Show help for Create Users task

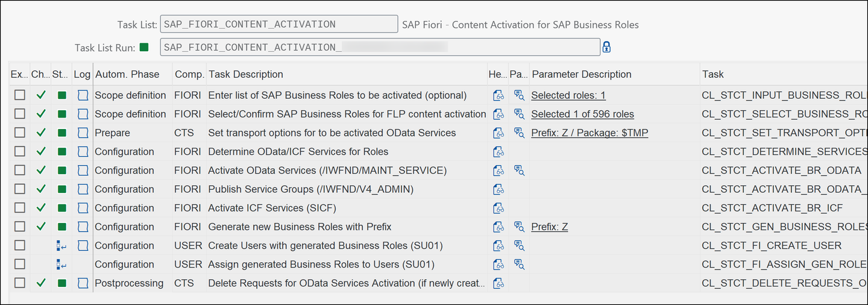point(498,245)
